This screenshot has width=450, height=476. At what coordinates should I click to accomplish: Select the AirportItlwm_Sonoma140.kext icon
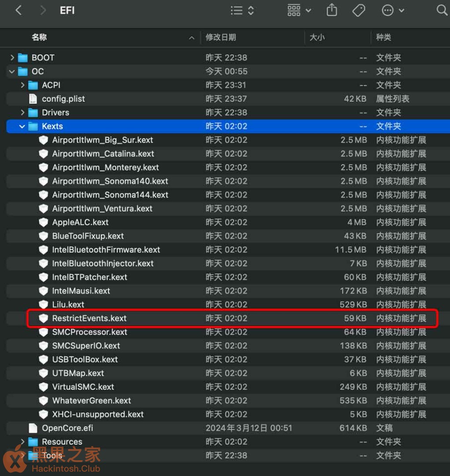click(x=43, y=181)
